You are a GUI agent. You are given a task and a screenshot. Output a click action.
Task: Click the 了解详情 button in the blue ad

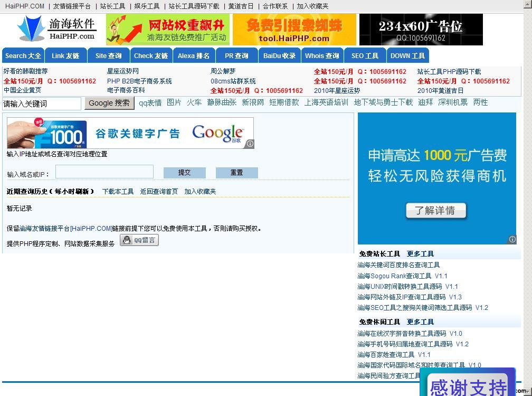pyautogui.click(x=436, y=210)
